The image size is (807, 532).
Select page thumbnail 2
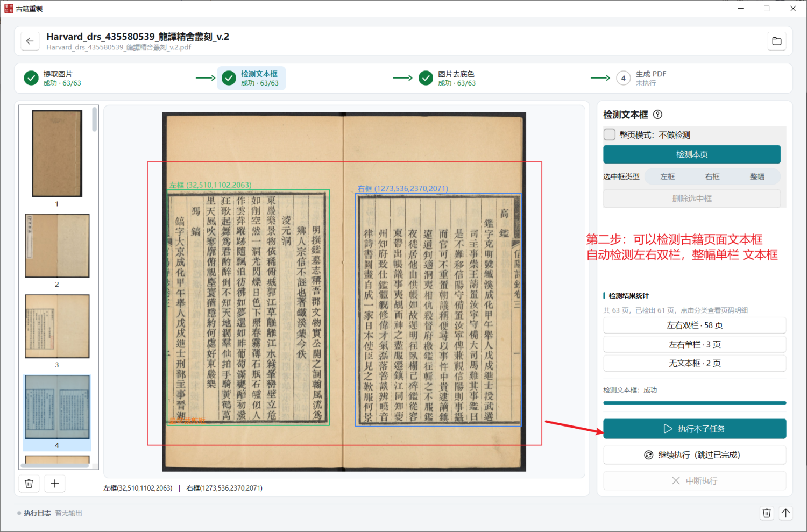click(57, 246)
